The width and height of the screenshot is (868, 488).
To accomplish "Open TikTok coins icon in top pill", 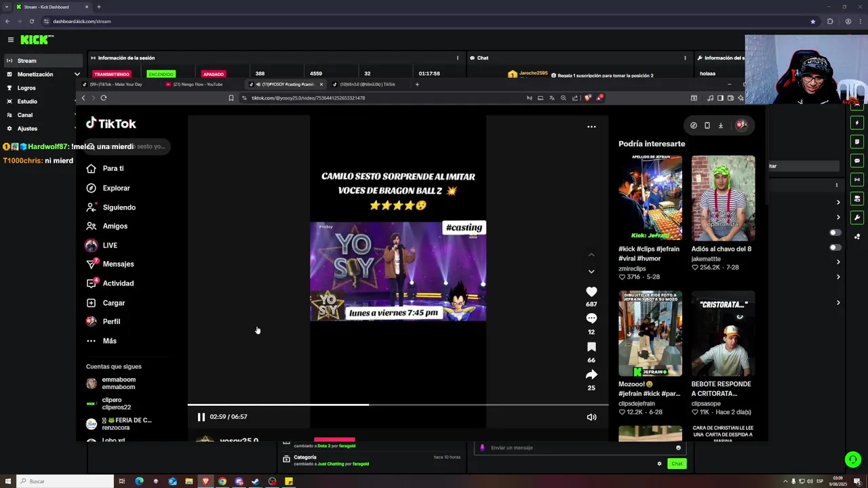I will coord(694,125).
